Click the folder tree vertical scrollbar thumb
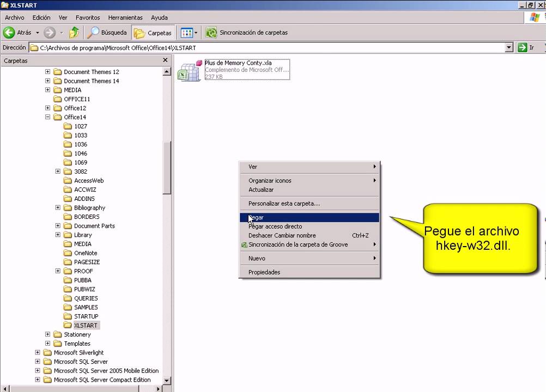 click(x=167, y=168)
